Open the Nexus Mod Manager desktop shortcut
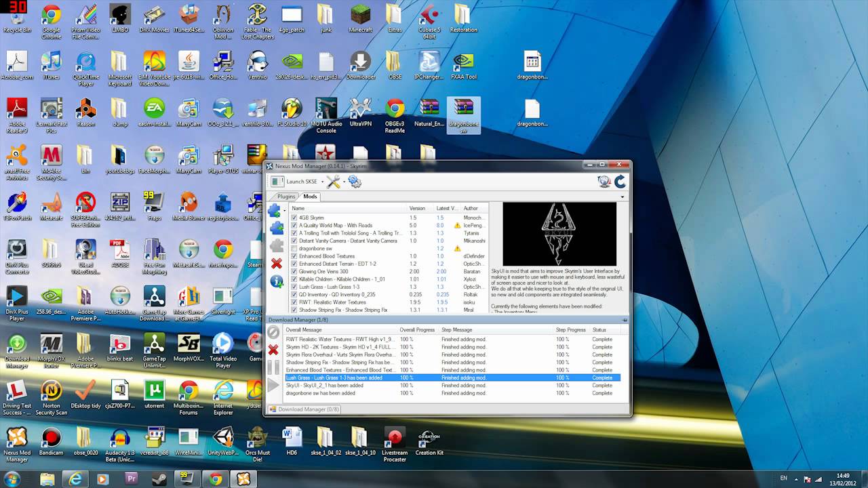 coord(17,444)
